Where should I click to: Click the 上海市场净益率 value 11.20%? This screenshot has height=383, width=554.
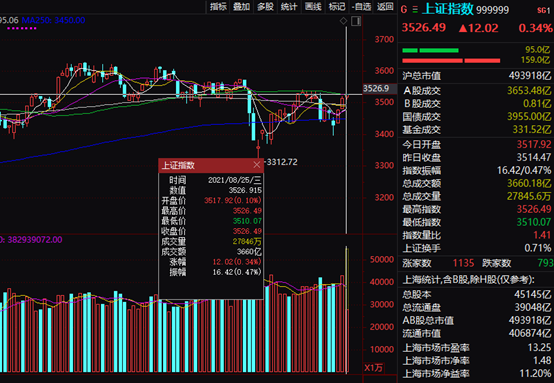[535, 373]
